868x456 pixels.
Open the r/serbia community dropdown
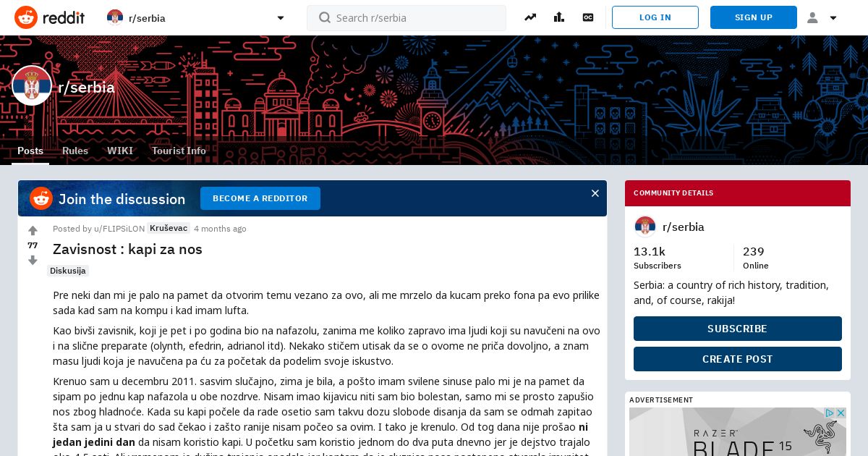[196, 18]
